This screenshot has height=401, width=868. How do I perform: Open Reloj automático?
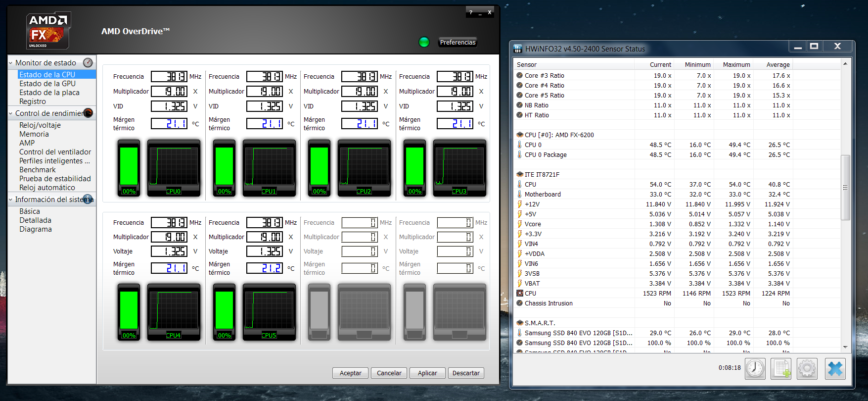pos(47,188)
